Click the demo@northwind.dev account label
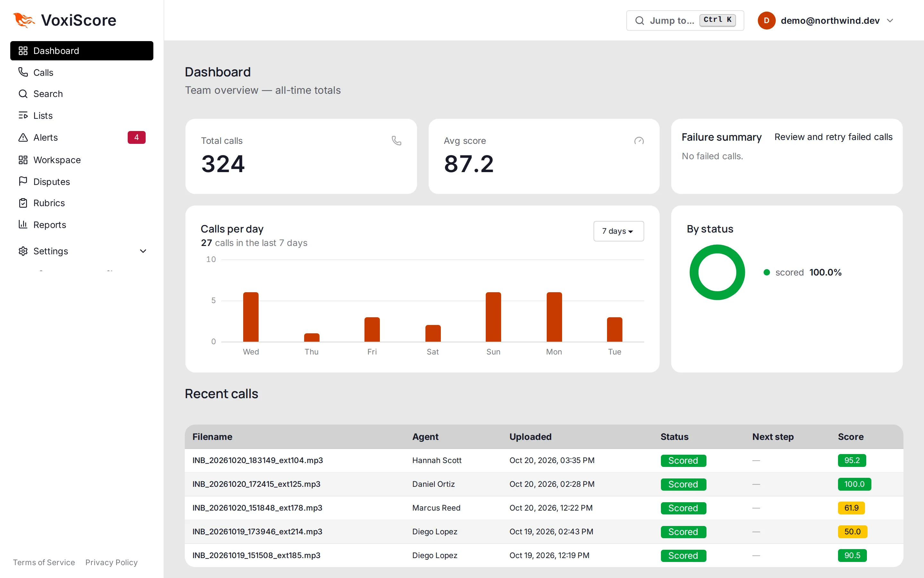Screen dimensions: 924x578 click(830, 20)
